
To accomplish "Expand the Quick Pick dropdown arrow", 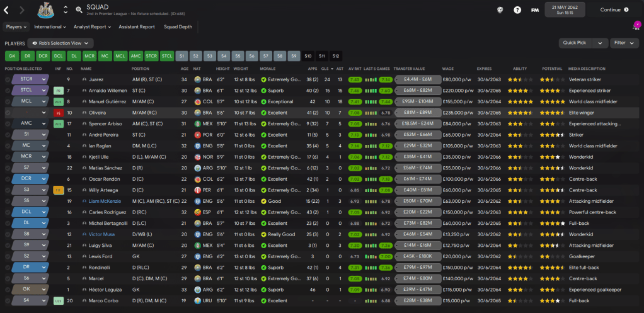I will tap(599, 43).
